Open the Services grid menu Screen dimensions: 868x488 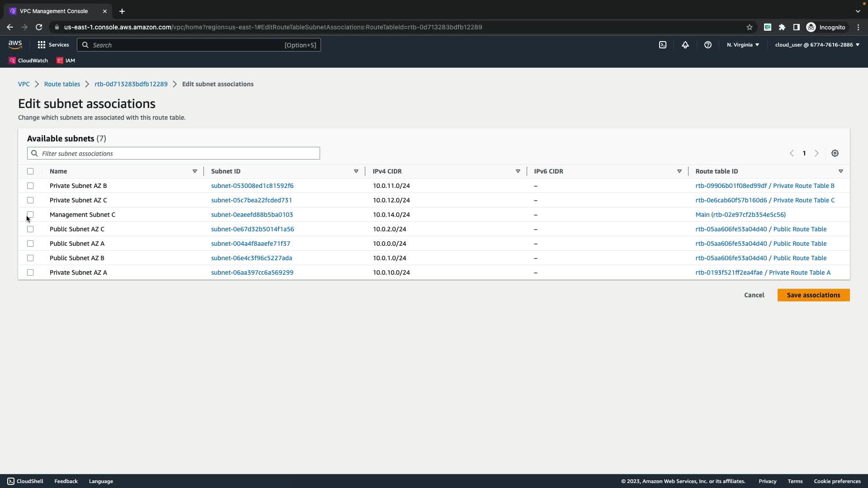point(53,45)
